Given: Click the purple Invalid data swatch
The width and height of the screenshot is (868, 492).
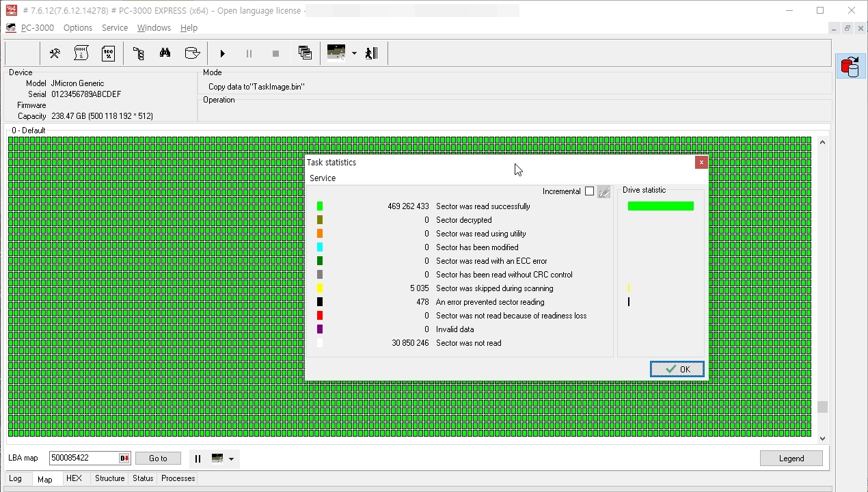Looking at the screenshot, I should 320,329.
